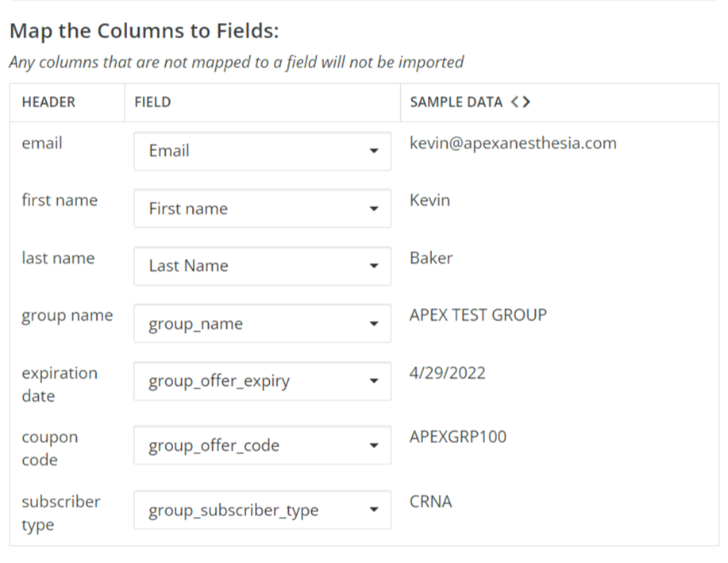The image size is (728, 563).
Task: Show next sample data with right arrow
Action: coord(526,102)
